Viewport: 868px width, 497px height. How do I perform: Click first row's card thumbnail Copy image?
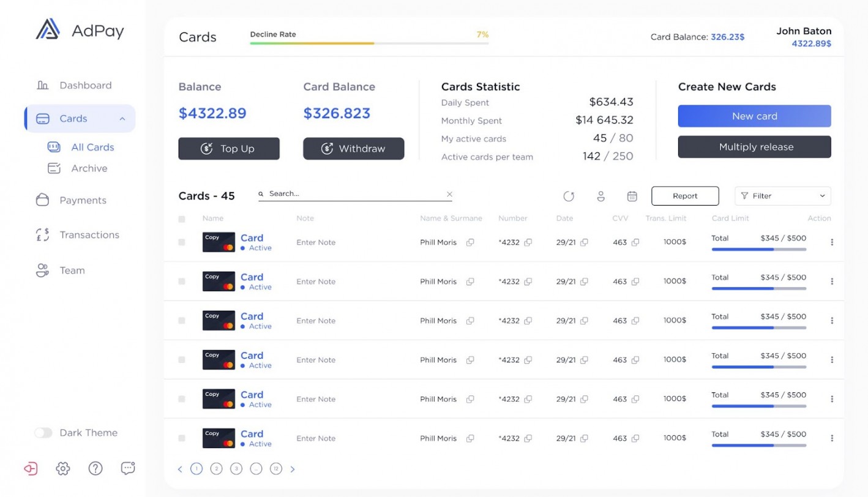(219, 242)
